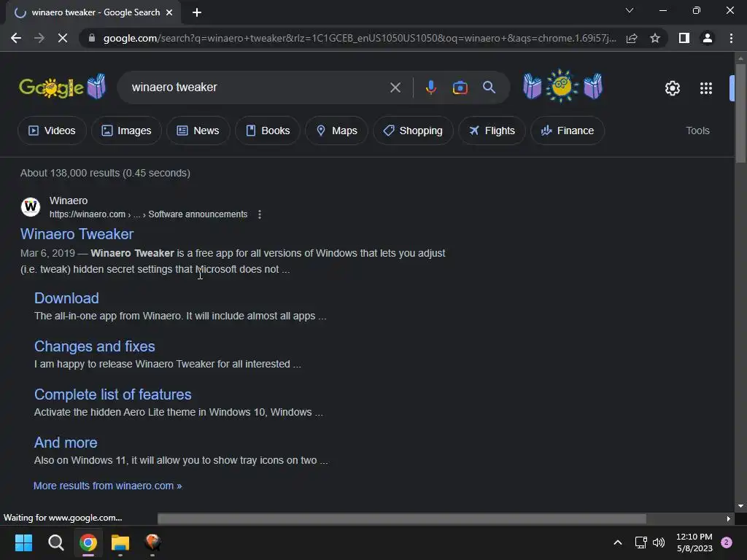Open the Chrome side panel
The image size is (747, 560).
684,38
